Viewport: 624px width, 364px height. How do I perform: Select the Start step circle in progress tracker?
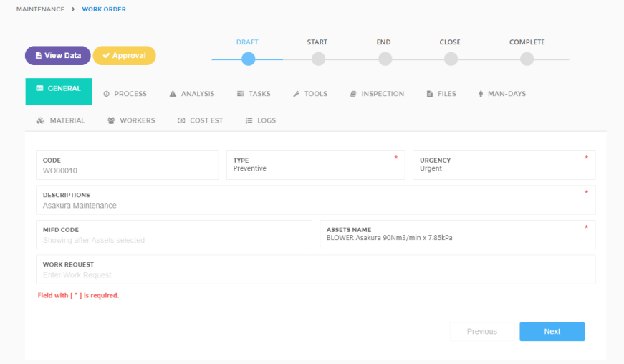coord(318,59)
